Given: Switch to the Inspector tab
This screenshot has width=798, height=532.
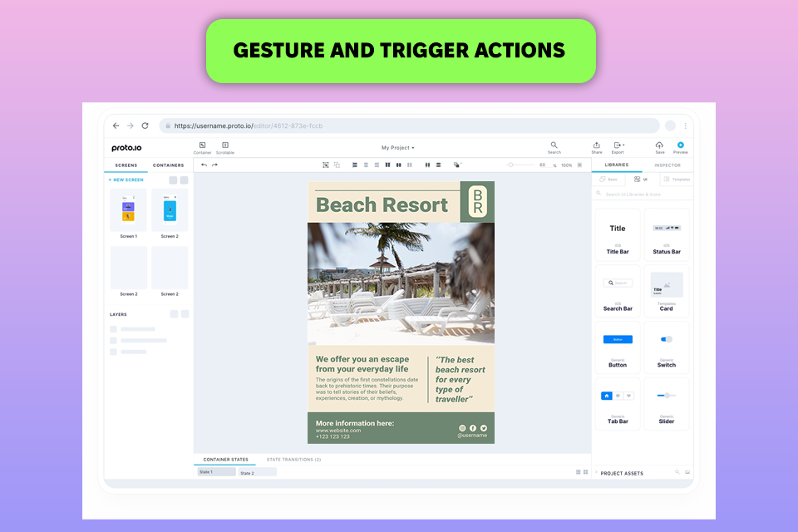Looking at the screenshot, I should [x=667, y=165].
